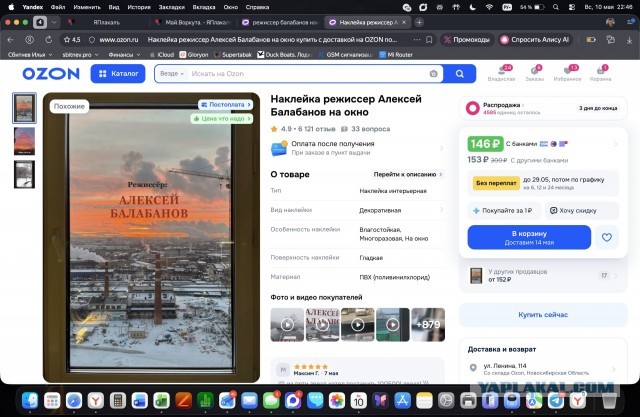
Task: Go to the Ozon home logo
Action: pos(51,73)
